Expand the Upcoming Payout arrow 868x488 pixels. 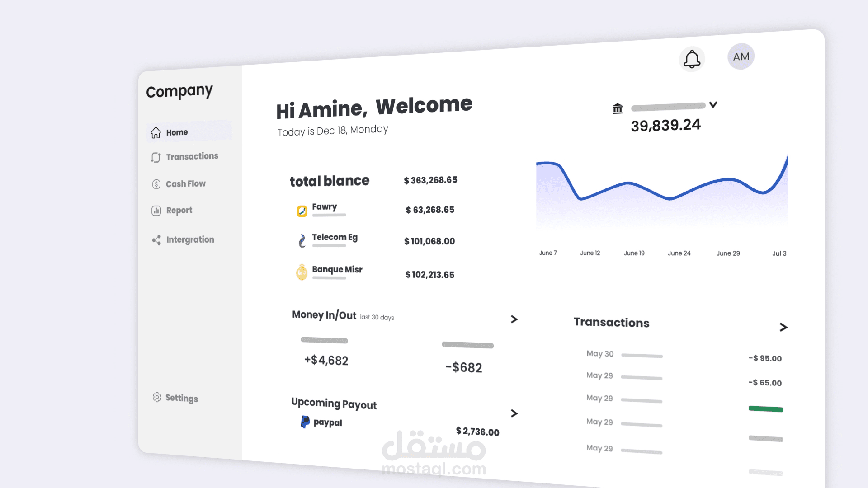[x=514, y=413]
